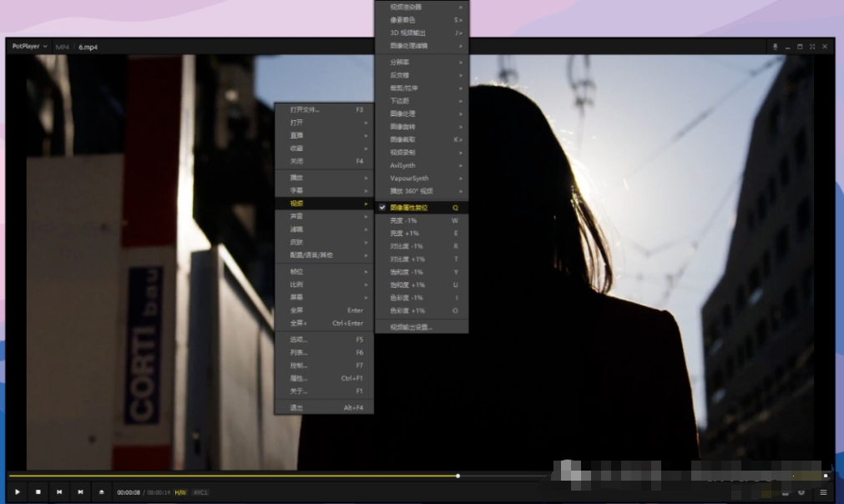Image resolution: width=844 pixels, height=504 pixels.
Task: Expand 像素着色 submenu
Action: (422, 20)
